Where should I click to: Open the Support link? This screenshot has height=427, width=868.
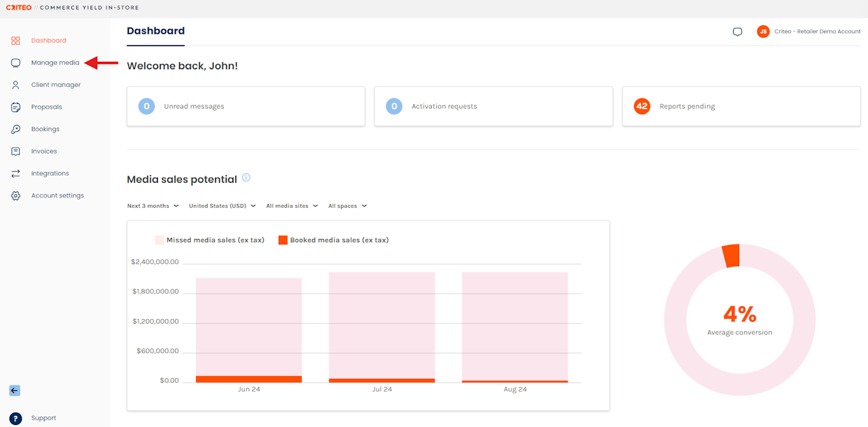(43, 418)
